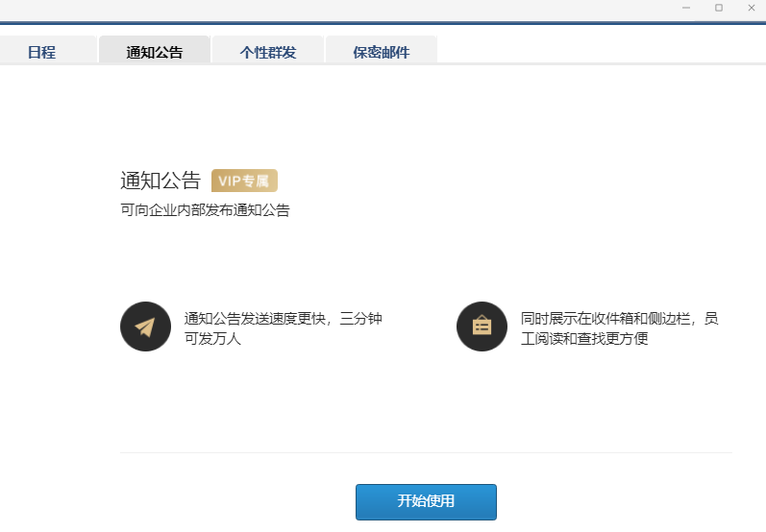The height and width of the screenshot is (532, 766).
Task: Close the window
Action: point(751,8)
